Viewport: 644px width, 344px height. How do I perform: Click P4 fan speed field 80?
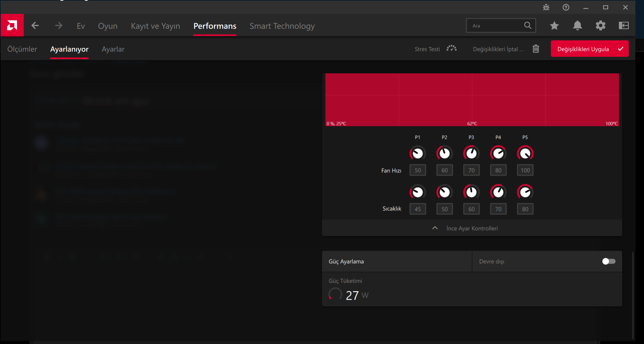tap(498, 170)
